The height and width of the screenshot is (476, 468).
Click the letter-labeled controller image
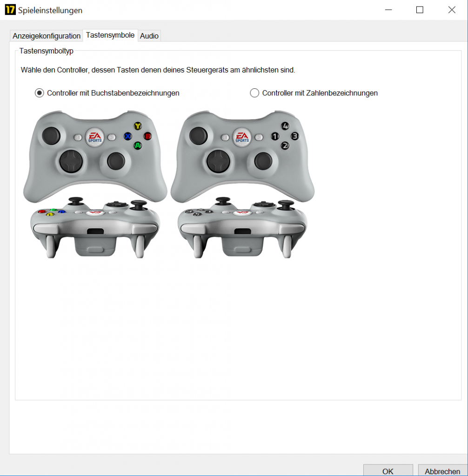tap(95, 184)
